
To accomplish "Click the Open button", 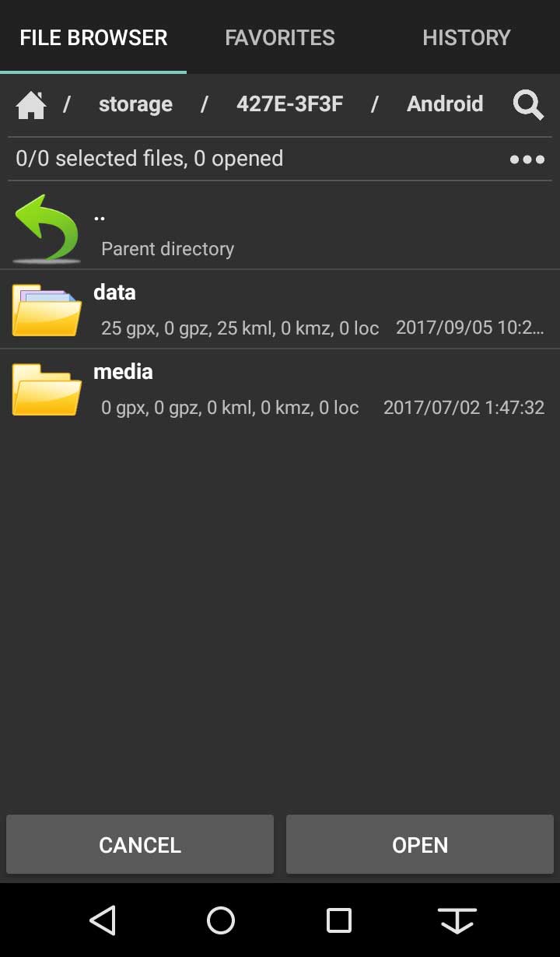I will click(x=420, y=845).
